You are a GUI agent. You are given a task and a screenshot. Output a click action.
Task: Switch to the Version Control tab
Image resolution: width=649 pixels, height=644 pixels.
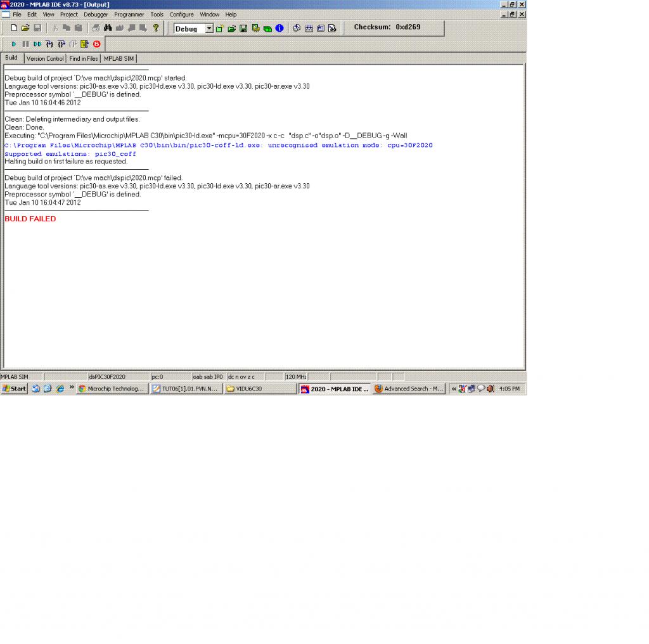click(45, 59)
